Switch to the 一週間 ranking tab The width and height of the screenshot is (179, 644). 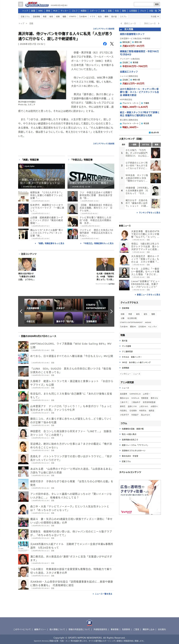pos(134,145)
